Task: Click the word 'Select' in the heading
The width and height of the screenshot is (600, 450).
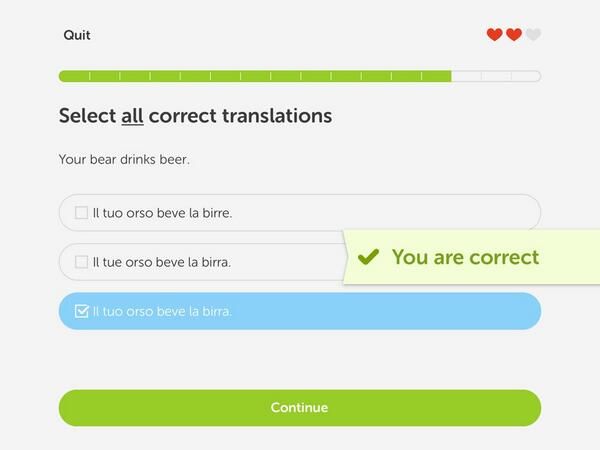Action: tap(87, 116)
